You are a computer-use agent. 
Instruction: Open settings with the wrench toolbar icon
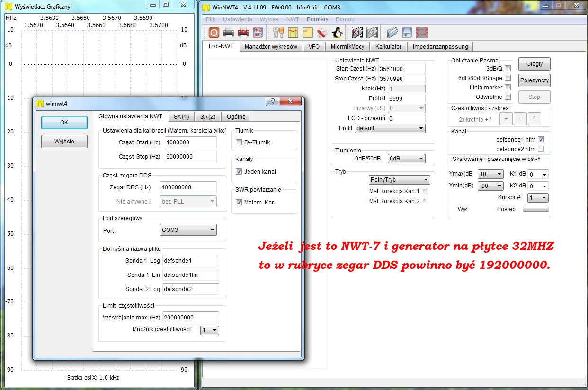click(278, 33)
